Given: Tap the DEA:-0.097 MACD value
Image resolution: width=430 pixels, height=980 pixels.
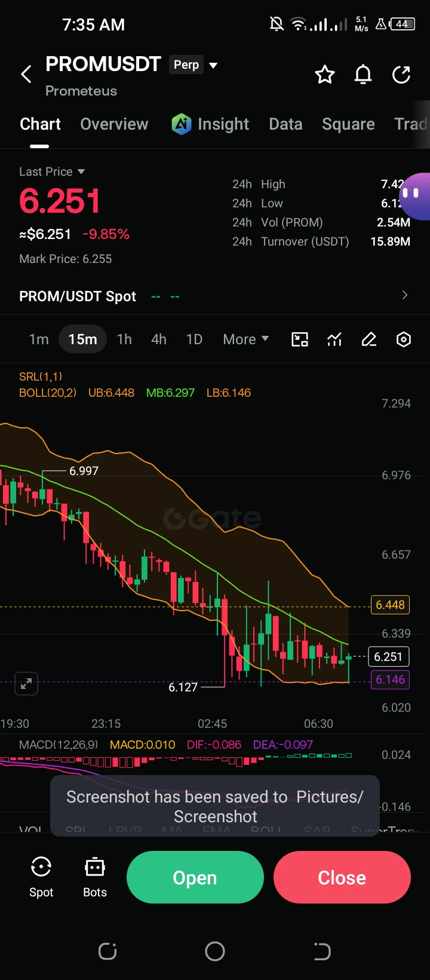Looking at the screenshot, I should 283,745.
